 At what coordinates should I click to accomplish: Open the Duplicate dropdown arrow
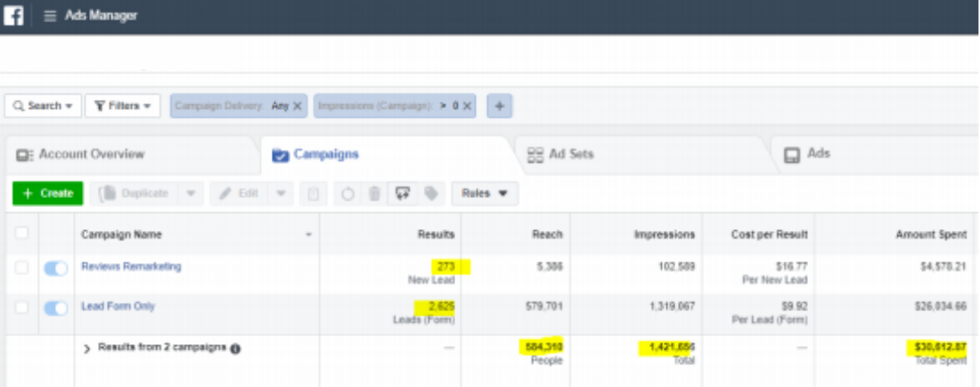pyautogui.click(x=192, y=193)
